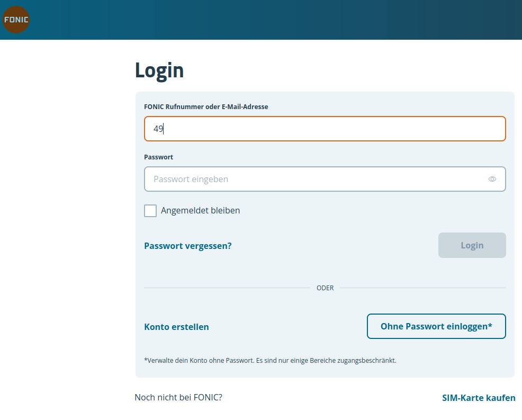Follow the Konto erstellen link
This screenshot has width=522, height=420.
pyautogui.click(x=176, y=327)
